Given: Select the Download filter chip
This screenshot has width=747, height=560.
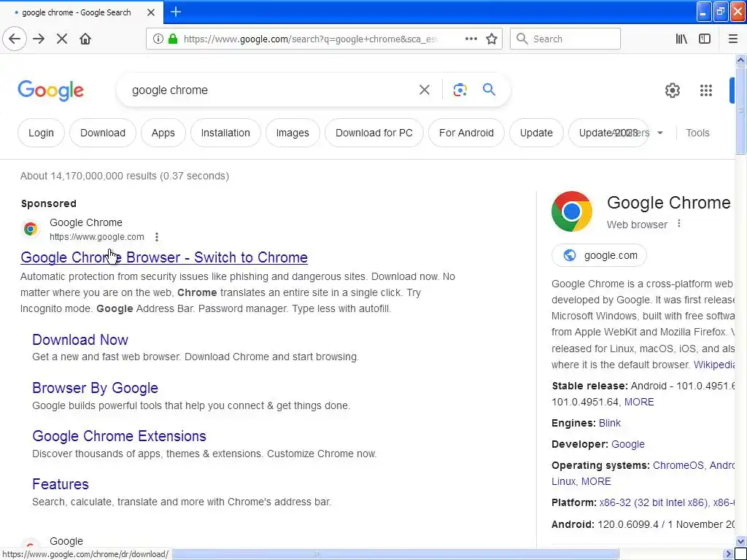Looking at the screenshot, I should (103, 133).
